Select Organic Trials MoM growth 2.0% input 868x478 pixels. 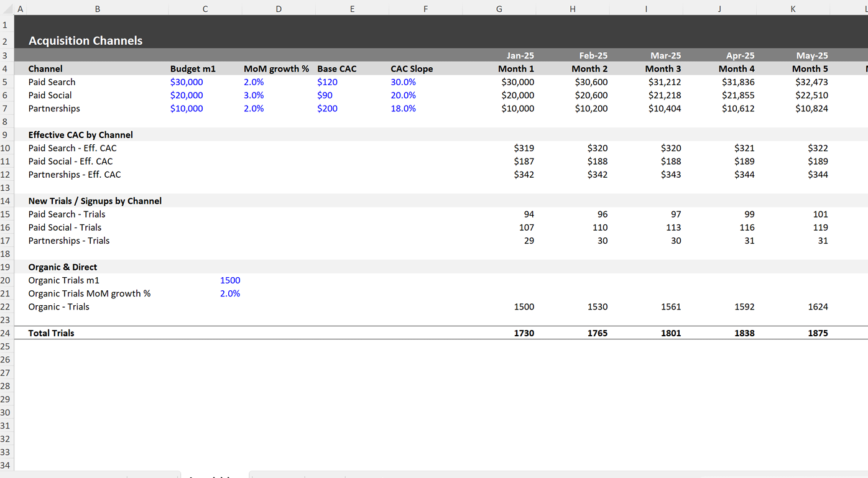(230, 293)
